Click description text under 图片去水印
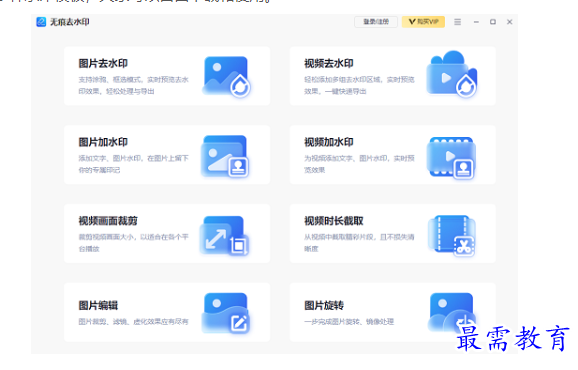Viewport: 578px width, 370px height. click(x=133, y=85)
